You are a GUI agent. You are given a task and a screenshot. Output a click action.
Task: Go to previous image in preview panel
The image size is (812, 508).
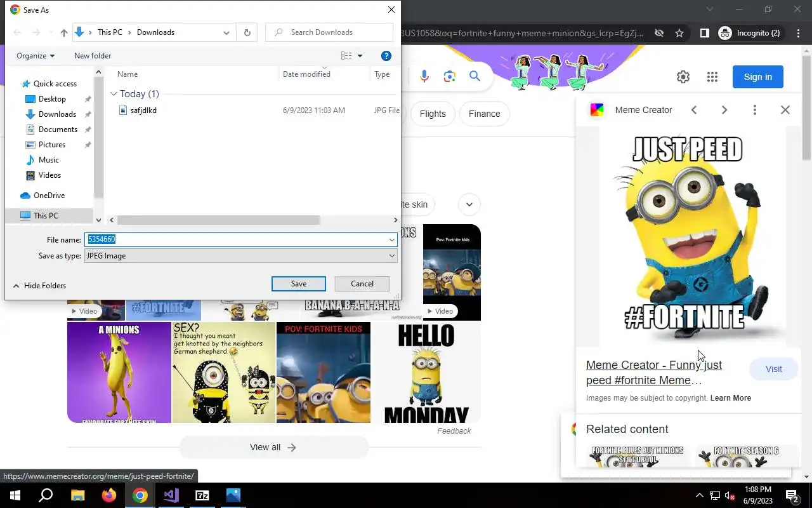(694, 110)
